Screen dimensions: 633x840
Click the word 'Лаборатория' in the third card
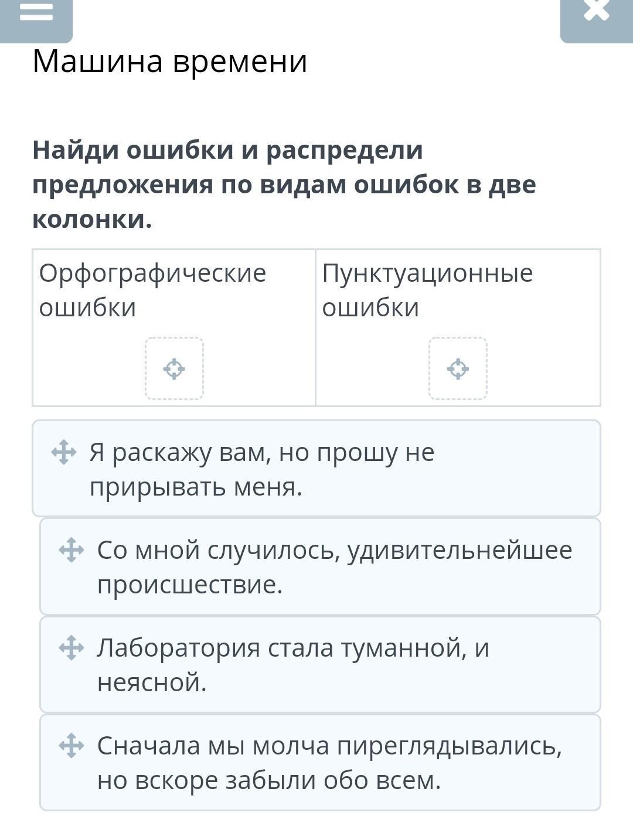pos(178,648)
